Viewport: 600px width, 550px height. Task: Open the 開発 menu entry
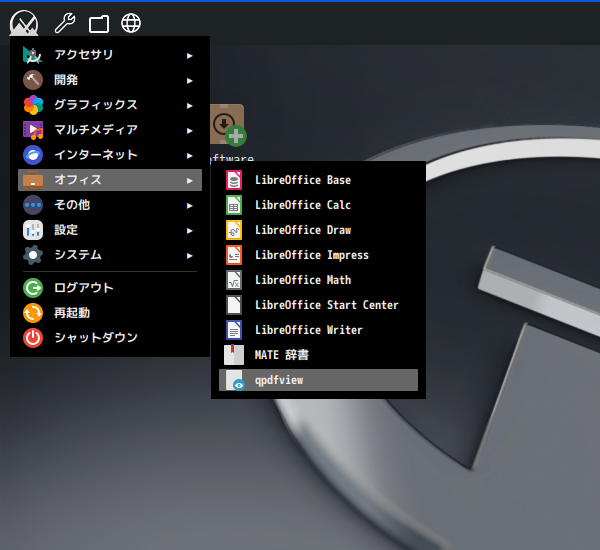(110, 80)
